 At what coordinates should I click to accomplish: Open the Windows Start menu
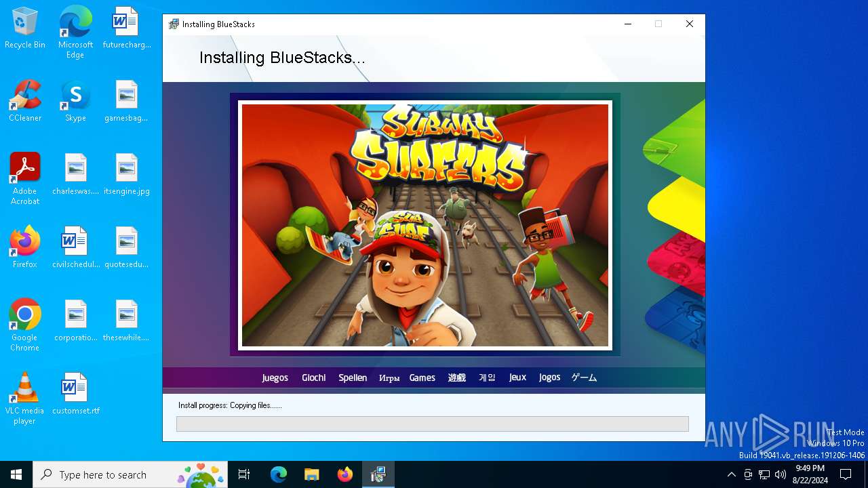coord(16,474)
